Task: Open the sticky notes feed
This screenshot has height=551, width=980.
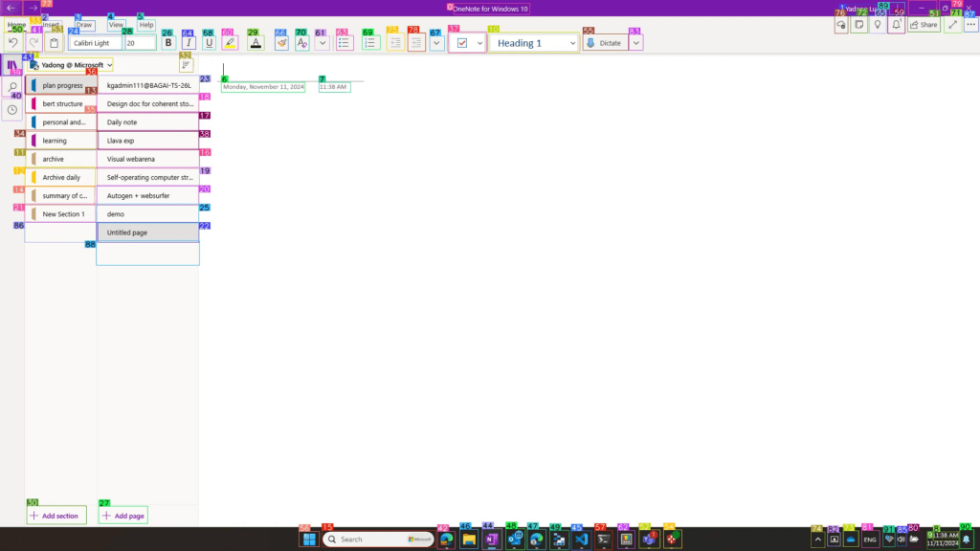Action: pyautogui.click(x=859, y=25)
